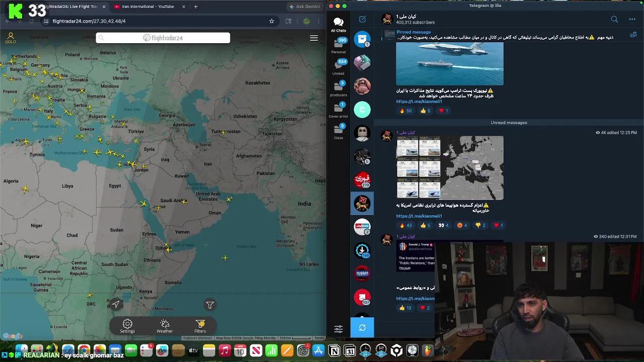Open a new Chrome tab
This screenshot has height=362, width=644.
[196, 7]
